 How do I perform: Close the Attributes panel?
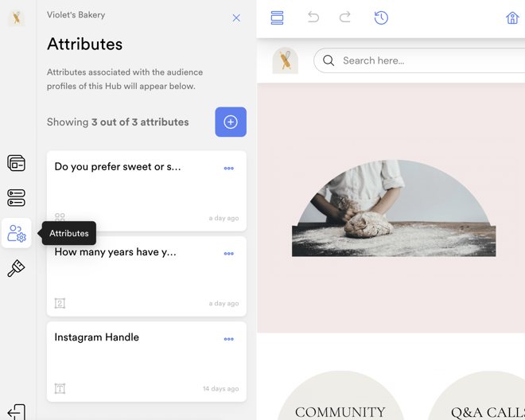pyautogui.click(x=236, y=17)
